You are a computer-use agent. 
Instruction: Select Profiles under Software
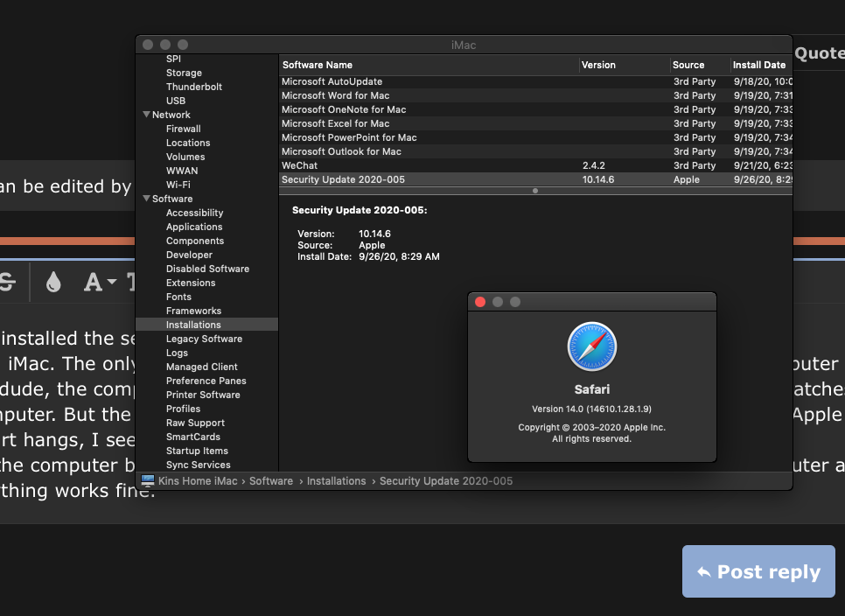coord(183,409)
